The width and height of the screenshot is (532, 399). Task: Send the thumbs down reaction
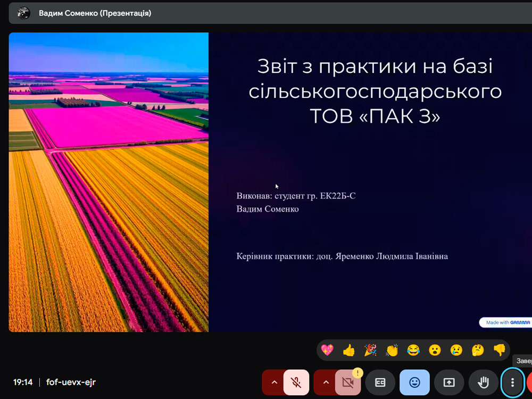pyautogui.click(x=499, y=350)
